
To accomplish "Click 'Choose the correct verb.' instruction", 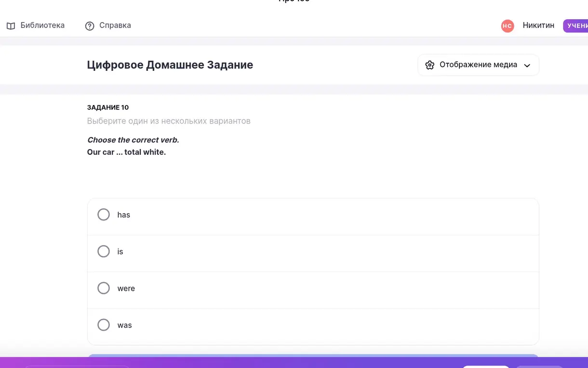I will (x=133, y=140).
